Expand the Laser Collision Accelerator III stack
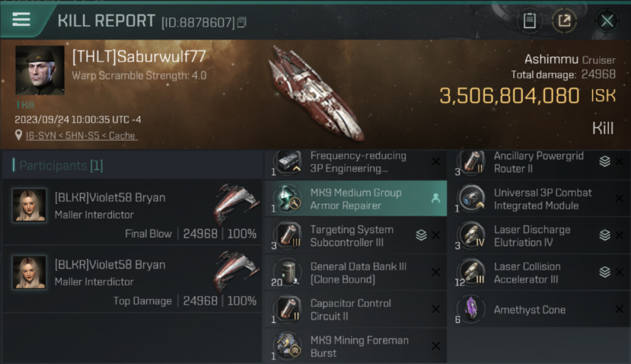 (604, 272)
